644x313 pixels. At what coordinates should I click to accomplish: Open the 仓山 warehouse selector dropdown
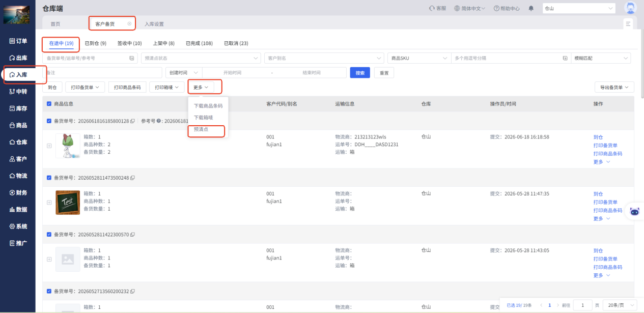579,8
